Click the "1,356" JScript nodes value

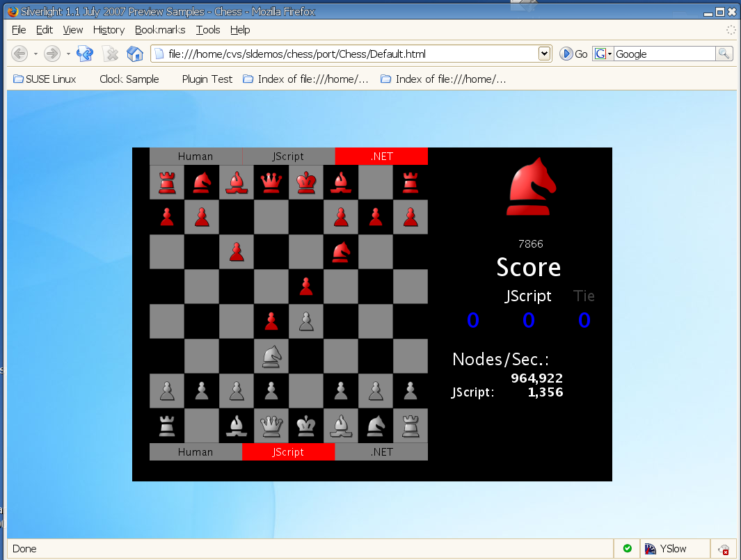click(545, 392)
